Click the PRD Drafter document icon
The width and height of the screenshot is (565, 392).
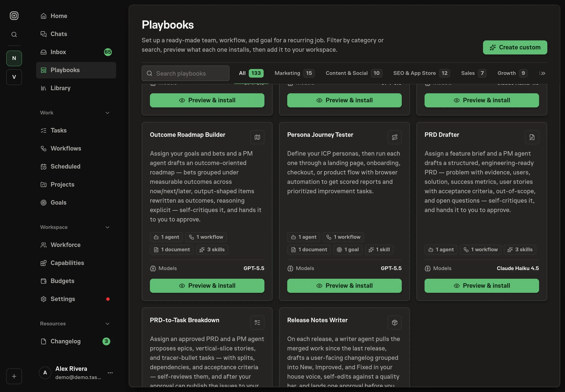(532, 137)
